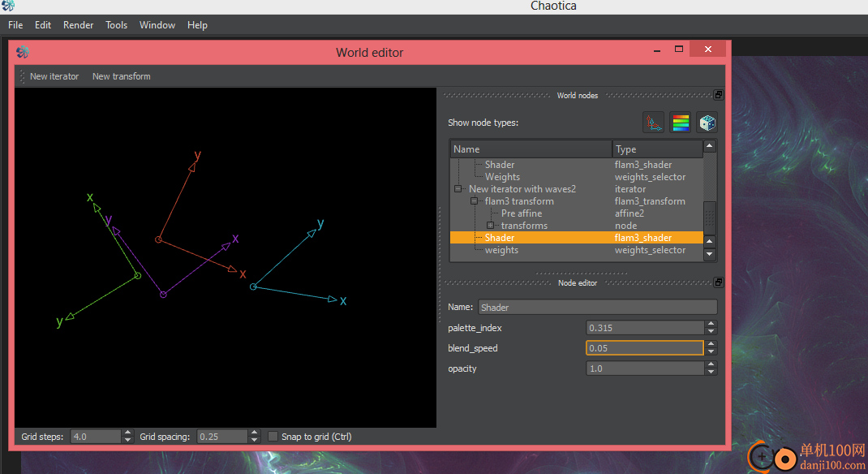Decrease blend_speed with down arrow
The height and width of the screenshot is (474, 868).
pos(711,351)
